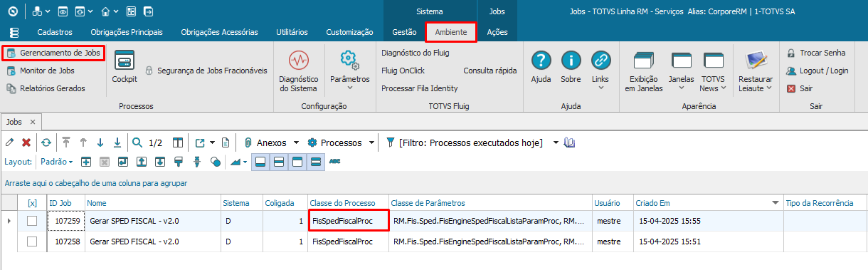The image size is (868, 270).
Task: Click the chart icon in layout bar
Action: [x=236, y=162]
